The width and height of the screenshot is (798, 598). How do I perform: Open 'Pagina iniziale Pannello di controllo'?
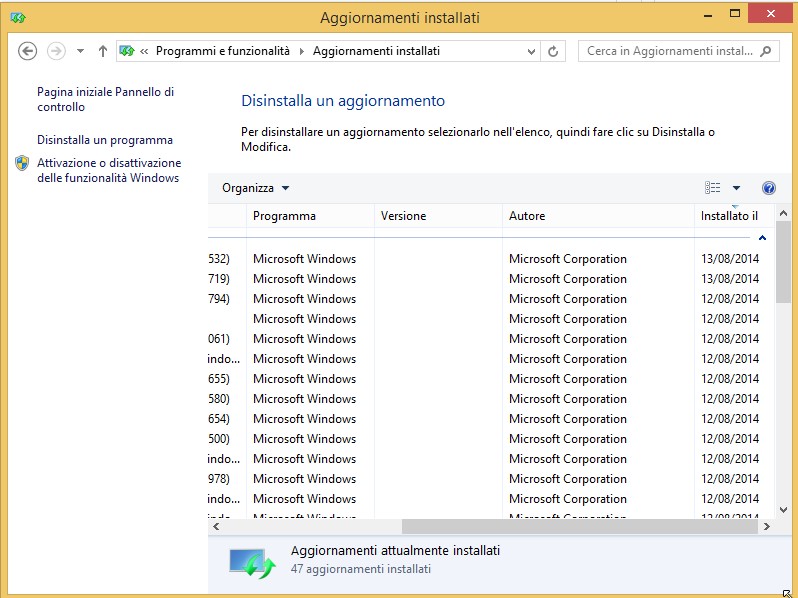click(x=105, y=99)
